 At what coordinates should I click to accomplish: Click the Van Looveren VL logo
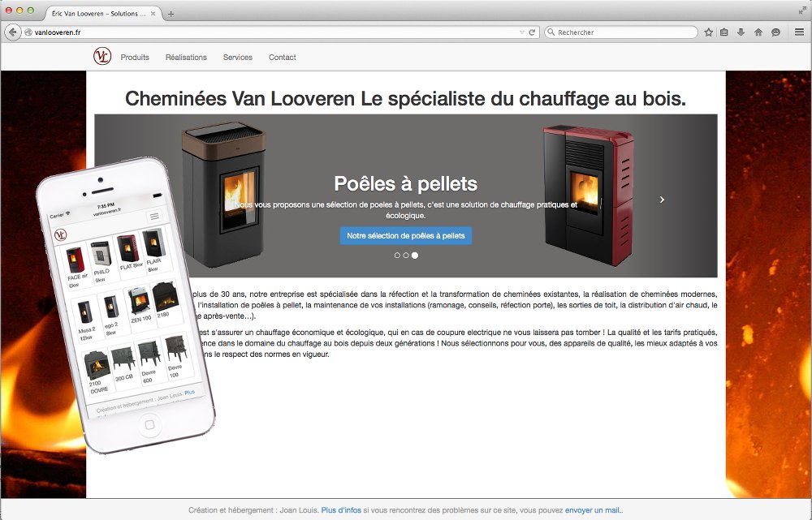tap(102, 57)
